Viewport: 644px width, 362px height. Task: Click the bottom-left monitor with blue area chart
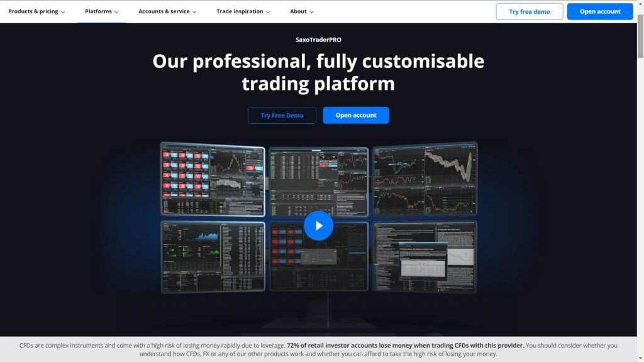[x=213, y=256]
